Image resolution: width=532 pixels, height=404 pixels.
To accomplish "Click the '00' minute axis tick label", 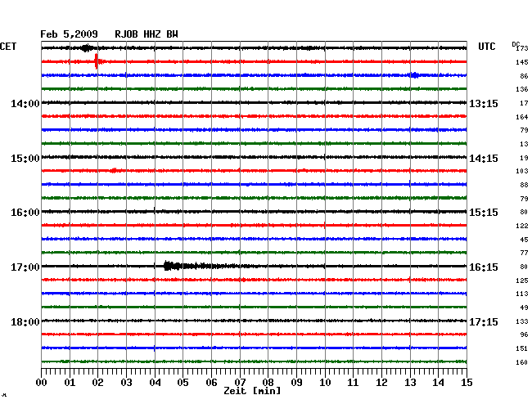I will click(42, 383).
